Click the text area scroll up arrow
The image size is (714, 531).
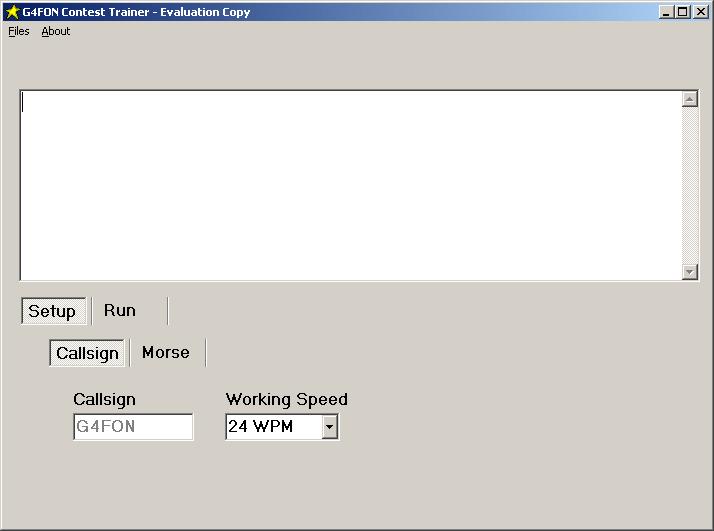[690, 99]
